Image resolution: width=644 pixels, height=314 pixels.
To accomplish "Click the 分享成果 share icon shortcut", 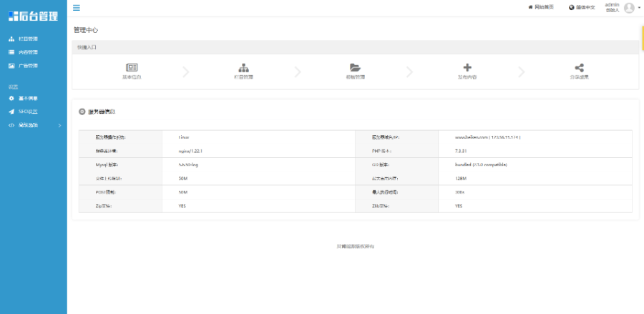I will [x=579, y=68].
